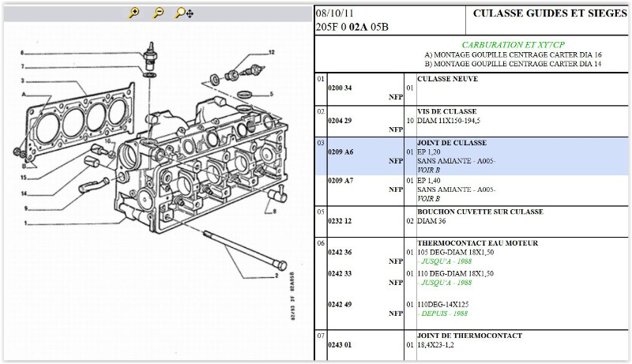Screen dimensions: 632x364
Task: Click the zoom out magnifier icon
Action: [159, 13]
